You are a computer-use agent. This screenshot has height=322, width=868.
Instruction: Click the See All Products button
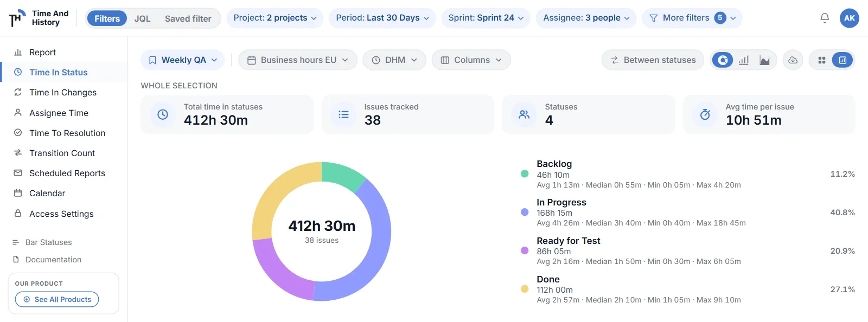[57, 299]
